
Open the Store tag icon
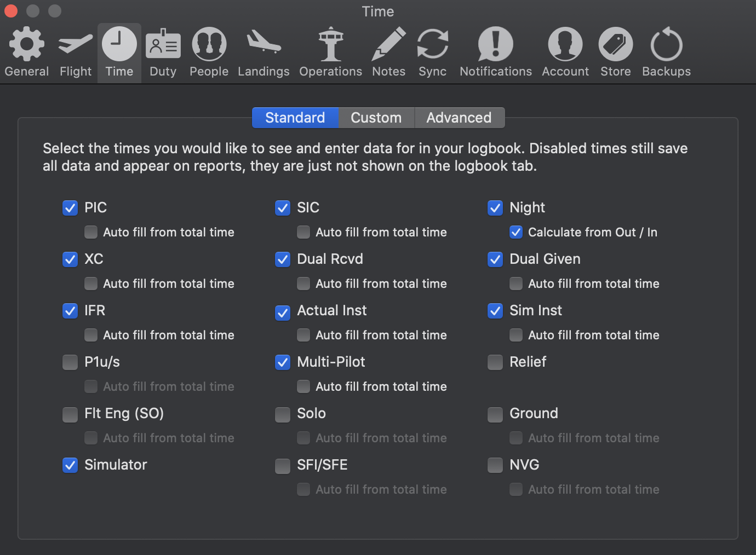click(616, 44)
